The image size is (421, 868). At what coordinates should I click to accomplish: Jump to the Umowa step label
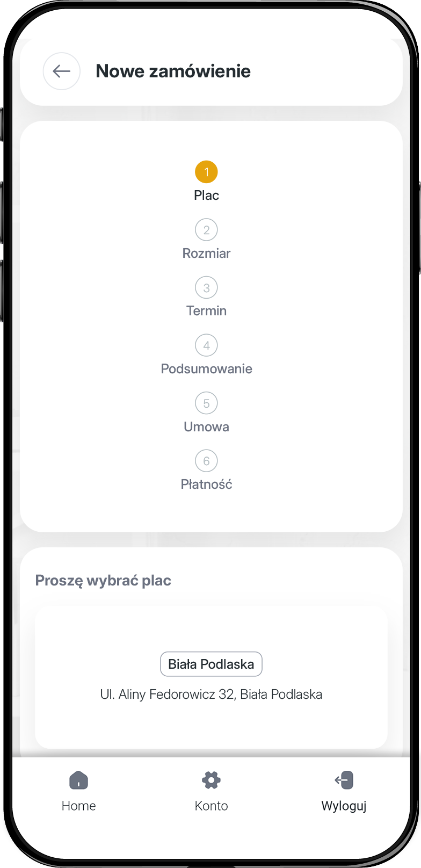[206, 426]
